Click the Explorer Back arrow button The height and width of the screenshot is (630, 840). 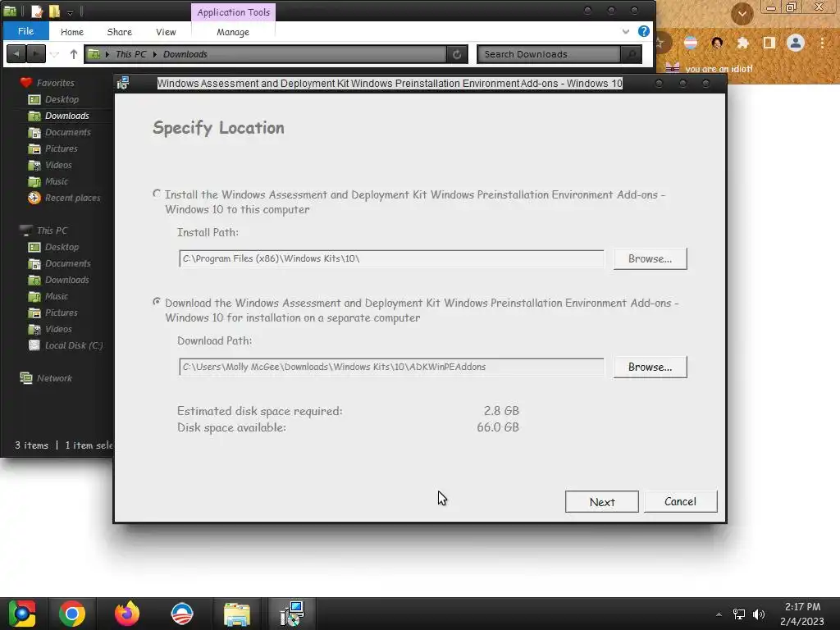16,53
